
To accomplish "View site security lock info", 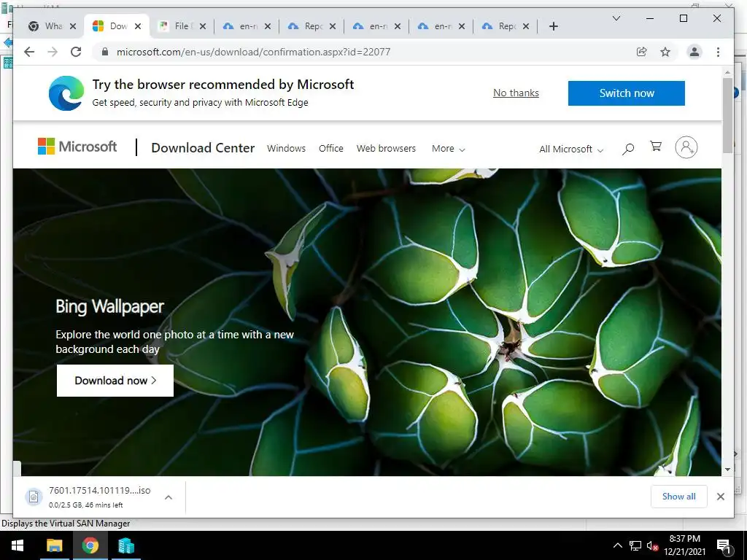I will click(105, 52).
